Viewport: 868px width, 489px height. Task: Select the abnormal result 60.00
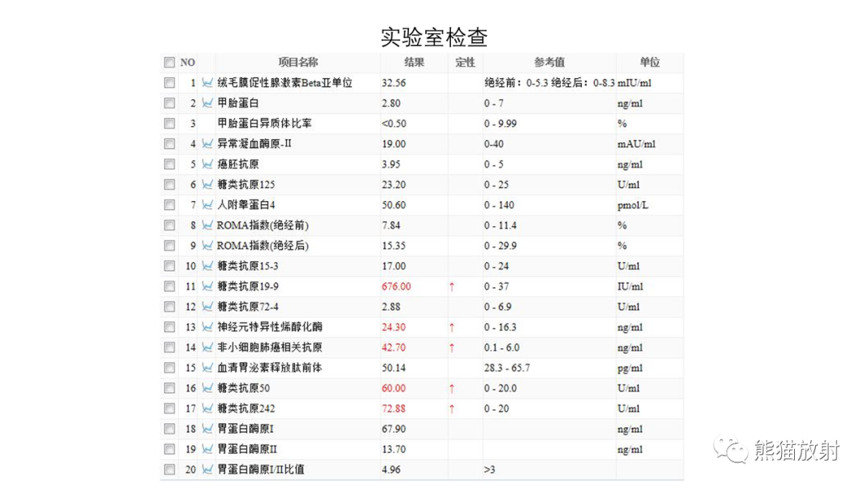[x=394, y=388]
